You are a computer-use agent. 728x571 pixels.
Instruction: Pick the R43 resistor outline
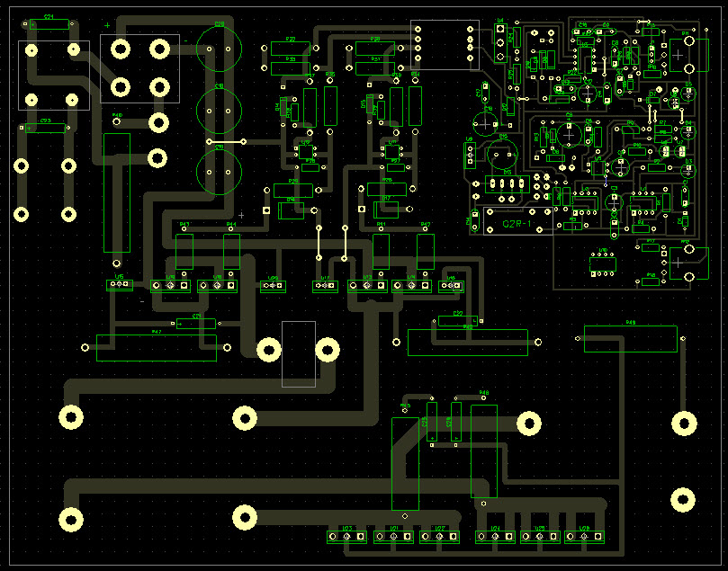pyautogui.click(x=184, y=252)
